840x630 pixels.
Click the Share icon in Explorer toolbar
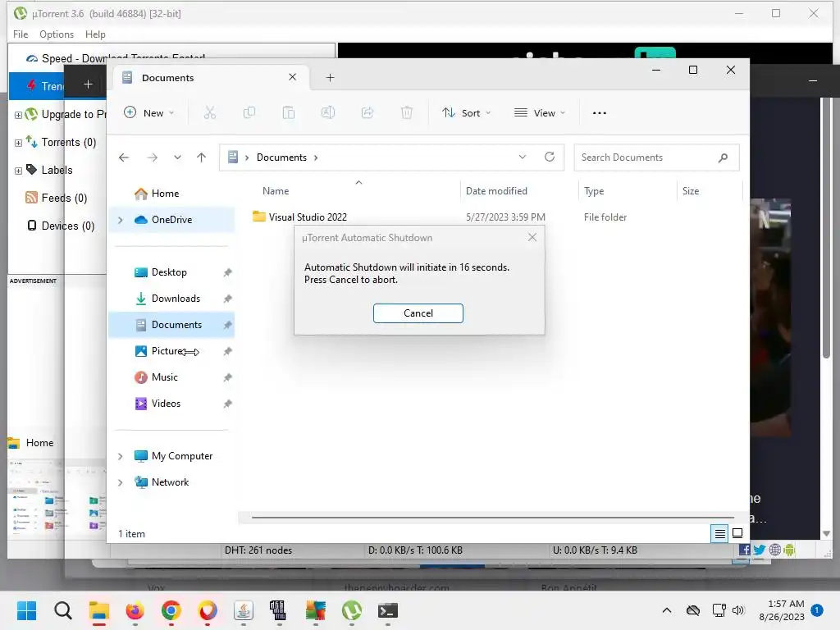coord(367,113)
